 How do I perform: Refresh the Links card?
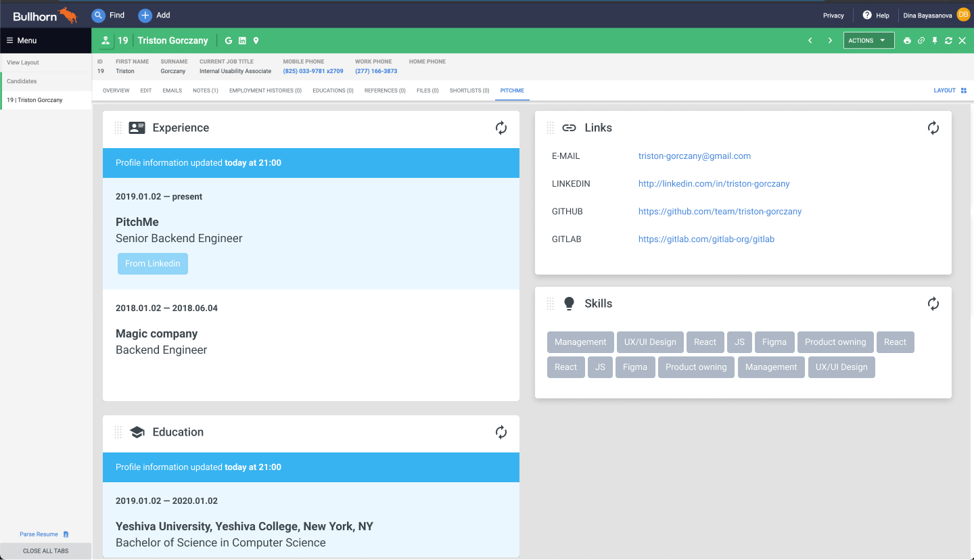click(x=933, y=128)
